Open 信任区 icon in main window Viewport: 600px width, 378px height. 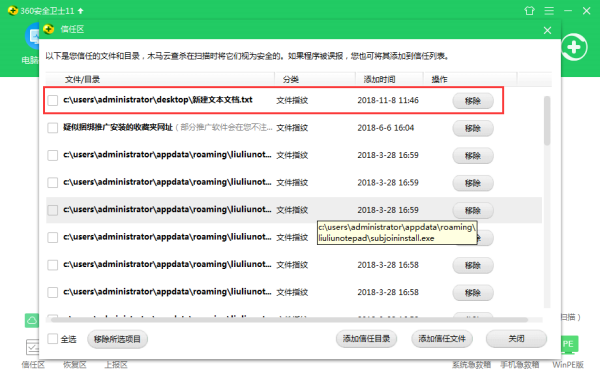click(x=33, y=347)
